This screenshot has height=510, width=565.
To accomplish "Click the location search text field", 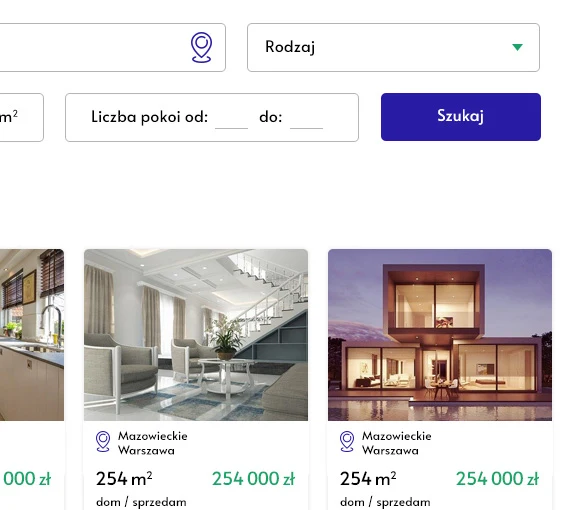I will point(108,48).
